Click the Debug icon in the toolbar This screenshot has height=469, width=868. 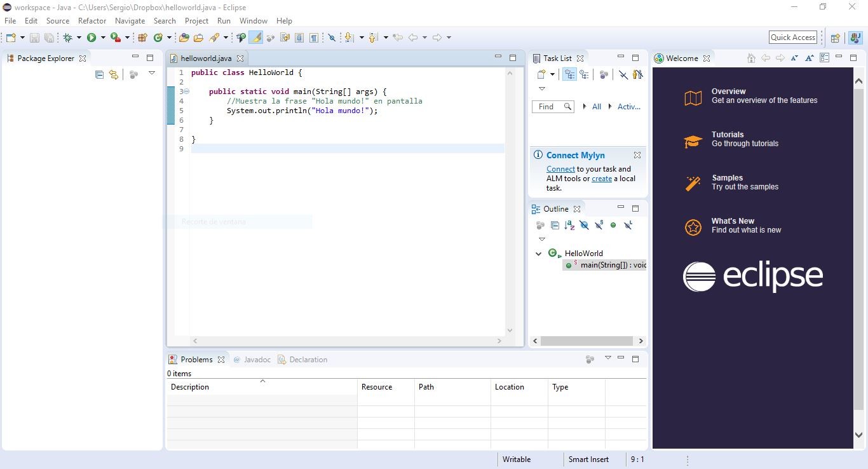point(67,37)
